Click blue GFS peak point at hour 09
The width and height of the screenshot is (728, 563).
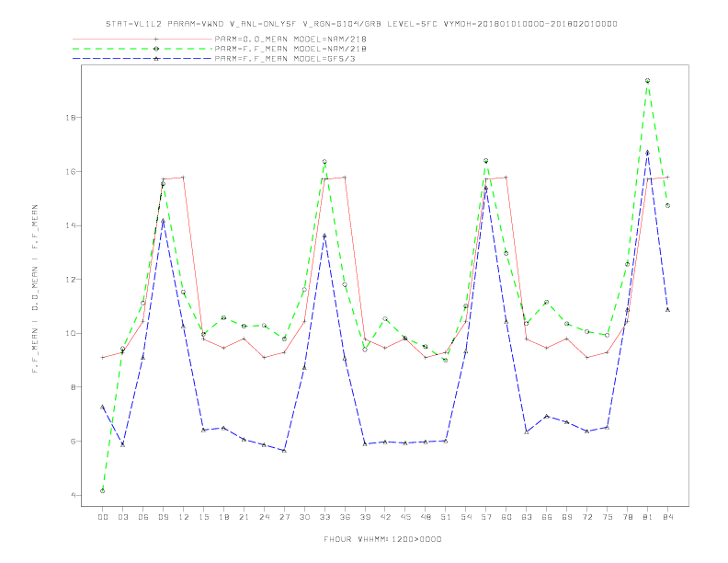click(163, 221)
